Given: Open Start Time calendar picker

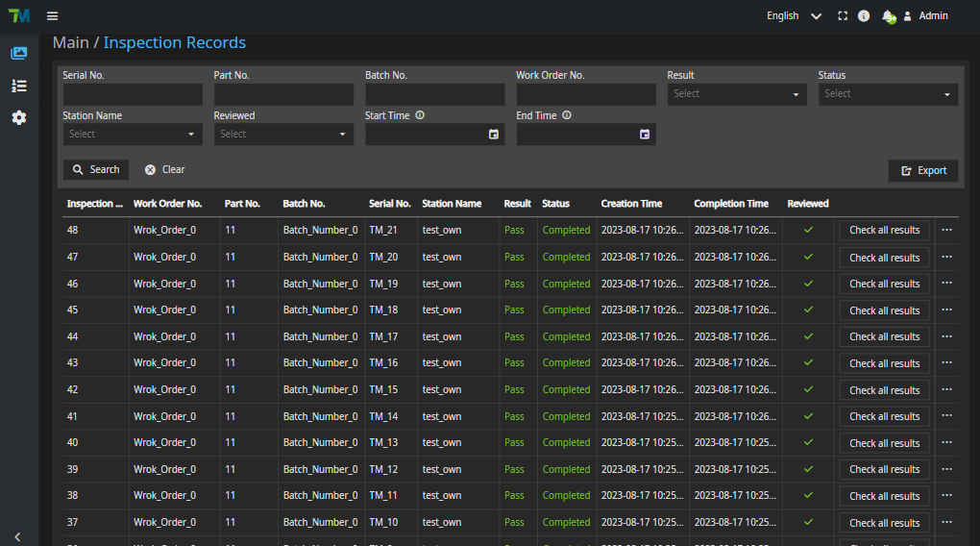Looking at the screenshot, I should 494,135.
